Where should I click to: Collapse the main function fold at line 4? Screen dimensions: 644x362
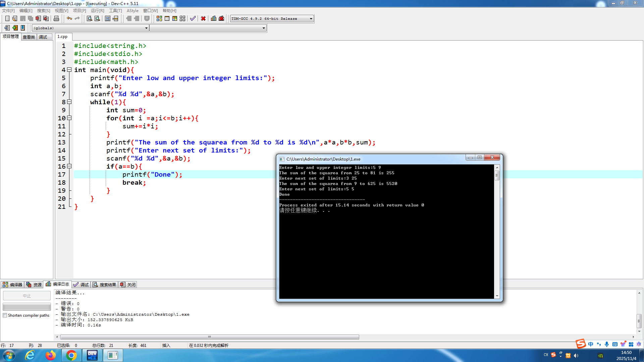click(x=69, y=70)
